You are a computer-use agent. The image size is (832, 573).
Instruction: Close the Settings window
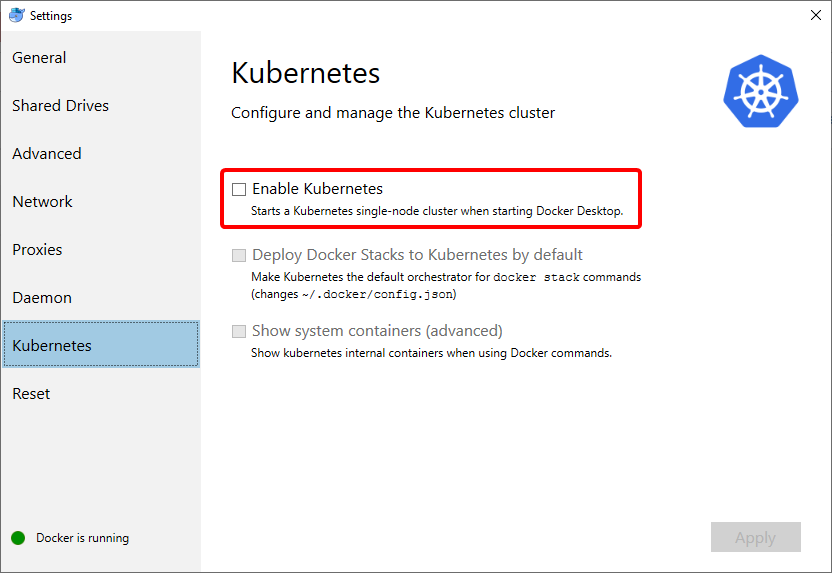816,15
